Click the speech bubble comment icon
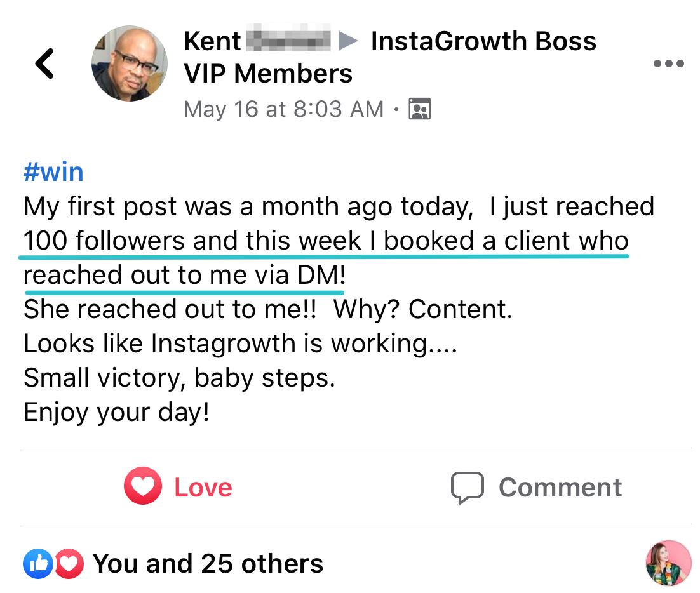Image resolution: width=700 pixels, height=593 pixels. [x=467, y=488]
